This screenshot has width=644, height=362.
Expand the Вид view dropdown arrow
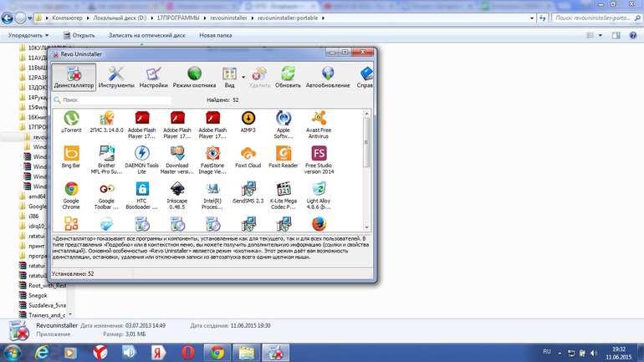point(243,77)
